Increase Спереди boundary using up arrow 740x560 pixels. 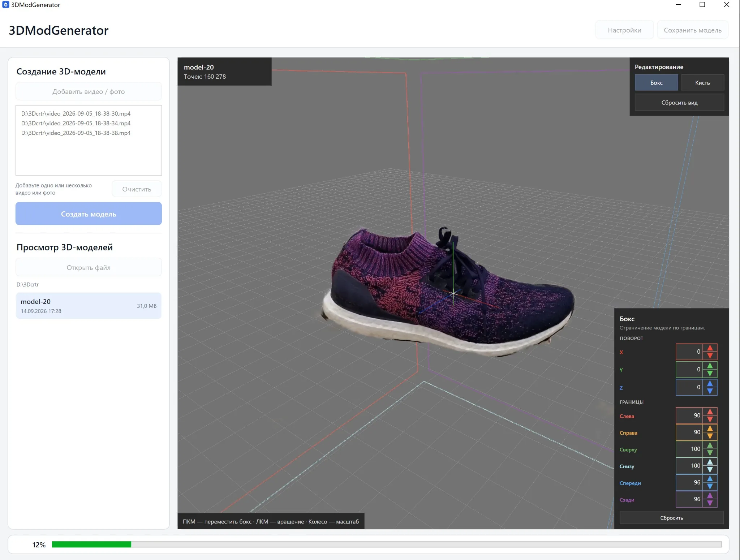(710, 478)
